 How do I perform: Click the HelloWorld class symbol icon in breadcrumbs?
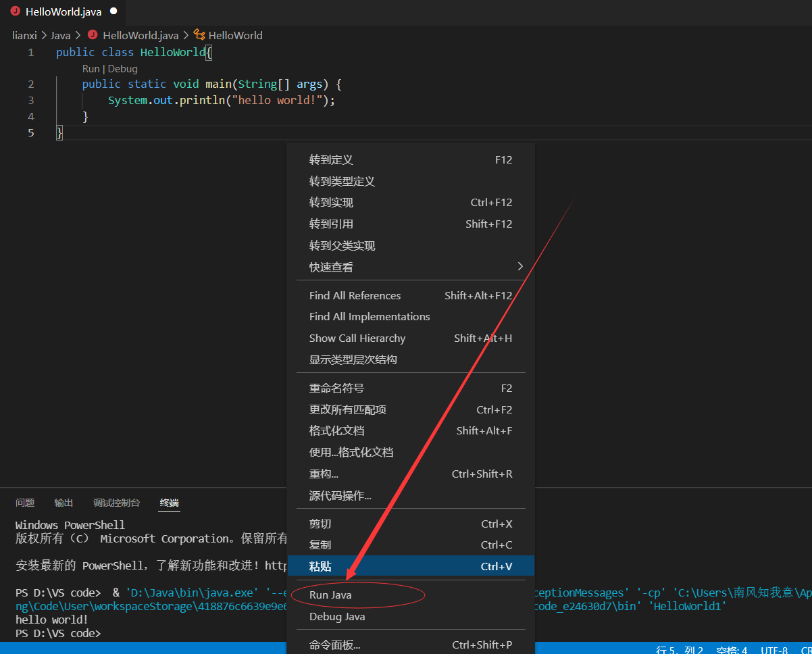click(199, 34)
